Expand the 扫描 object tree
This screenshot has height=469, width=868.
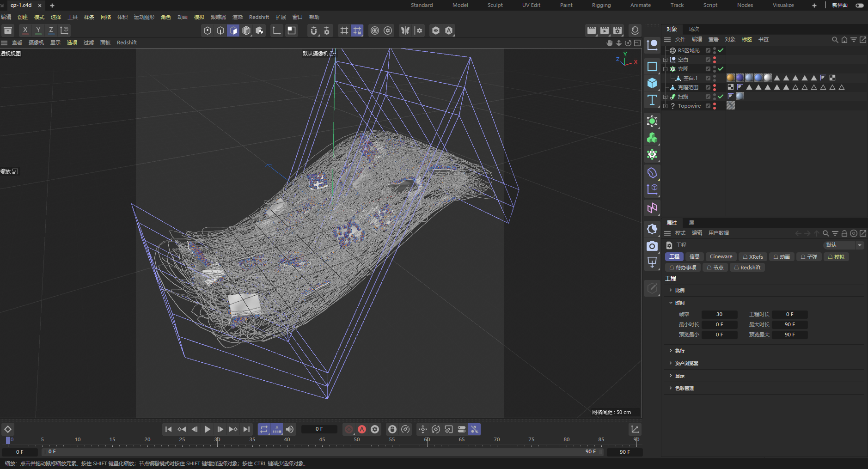(x=665, y=97)
